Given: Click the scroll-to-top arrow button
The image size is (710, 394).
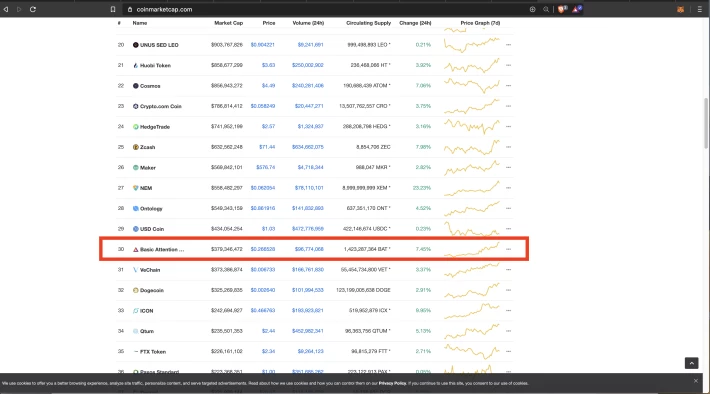Looking at the screenshot, I should click(691, 363).
